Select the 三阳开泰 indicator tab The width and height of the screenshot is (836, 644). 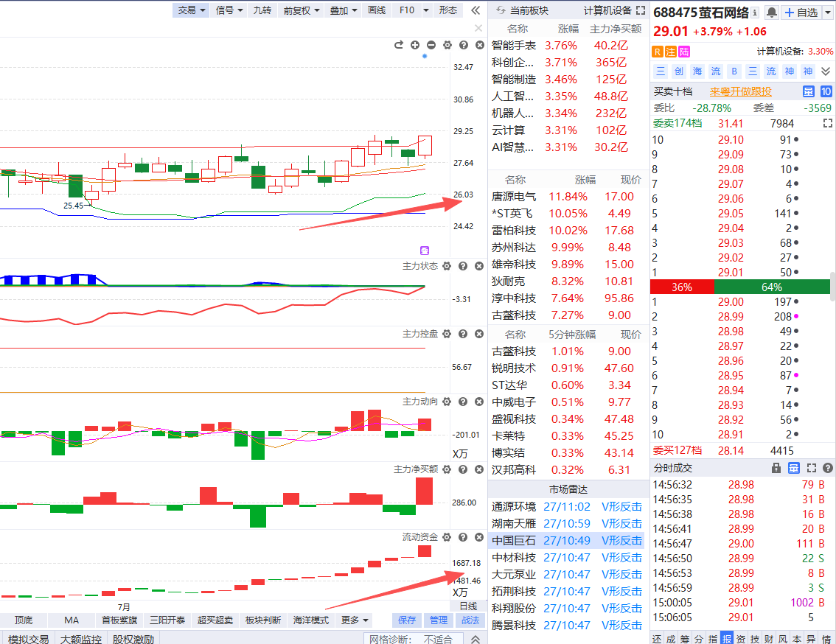[167, 620]
